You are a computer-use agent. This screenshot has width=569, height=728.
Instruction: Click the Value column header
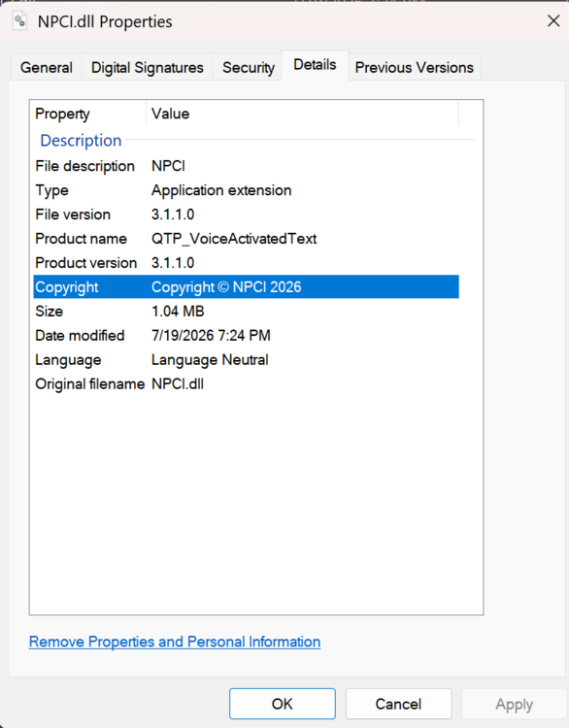click(x=302, y=114)
